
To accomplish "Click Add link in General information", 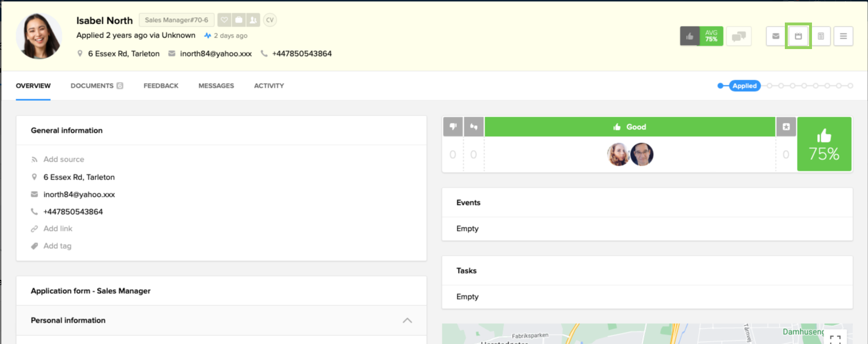I will point(58,229).
